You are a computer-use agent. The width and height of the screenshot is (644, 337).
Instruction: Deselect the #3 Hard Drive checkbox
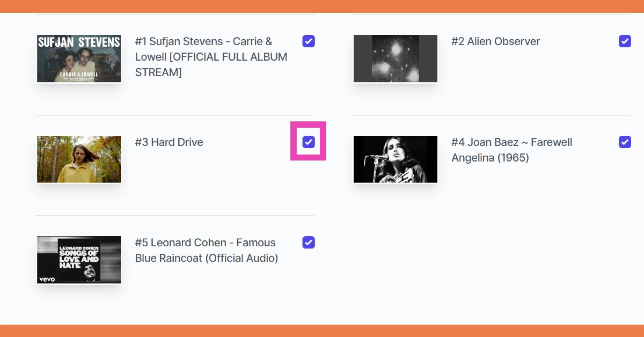(x=309, y=142)
